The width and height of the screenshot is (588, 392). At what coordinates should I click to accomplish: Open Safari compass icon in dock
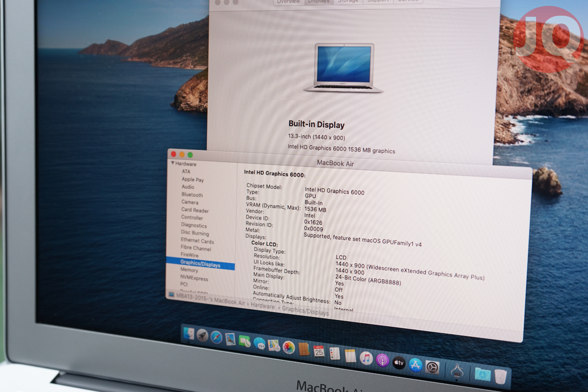pos(216,337)
